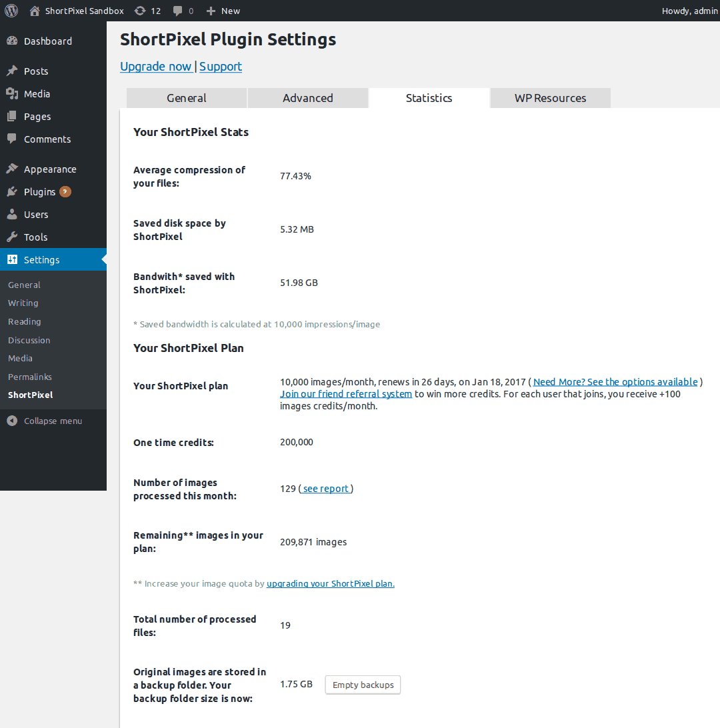Image resolution: width=720 pixels, height=728 pixels.
Task: Click the Collapse menu arrow icon
Action: point(12,421)
